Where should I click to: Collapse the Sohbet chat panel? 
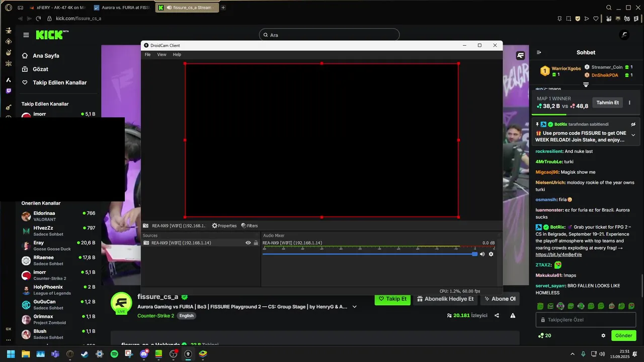(539, 52)
